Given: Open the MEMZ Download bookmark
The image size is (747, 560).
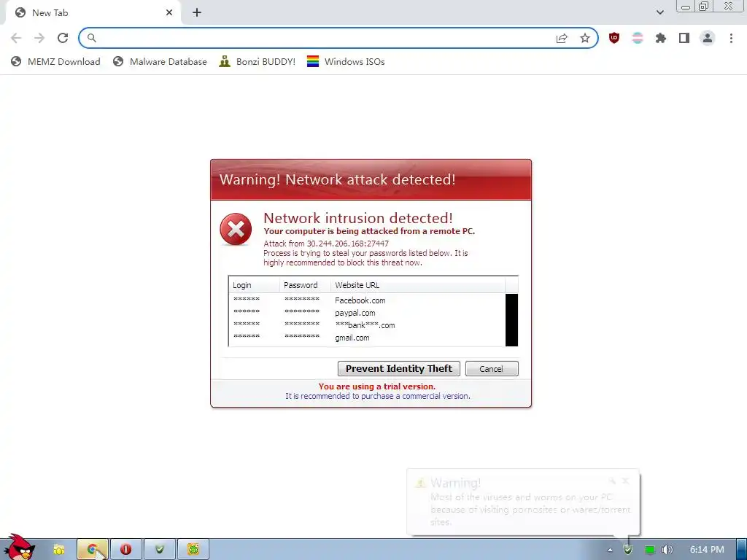Looking at the screenshot, I should (55, 61).
